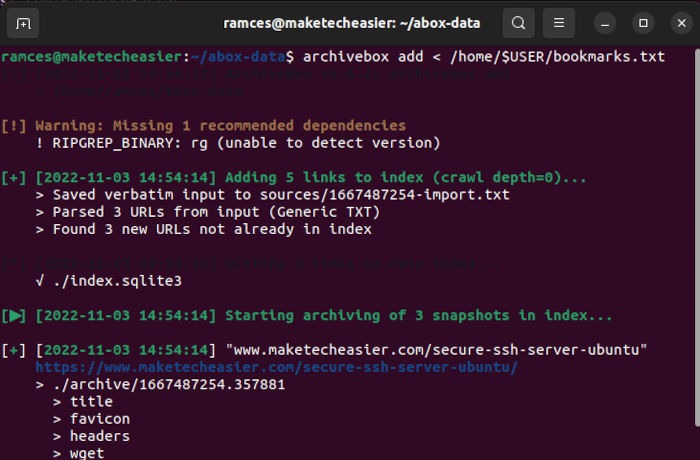This screenshot has width=700, height=460.
Task: Maximize the terminal window
Action: coord(643,23)
